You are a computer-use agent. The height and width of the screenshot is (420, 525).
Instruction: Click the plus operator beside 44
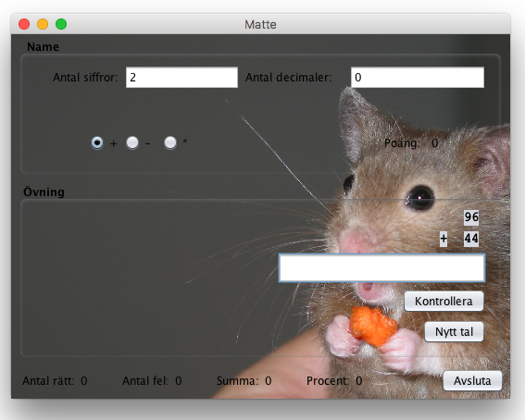click(444, 239)
